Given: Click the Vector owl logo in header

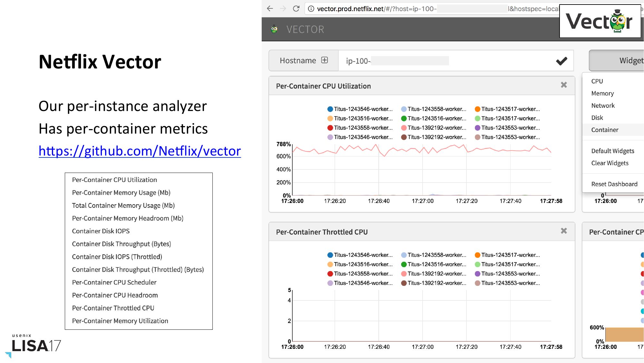Looking at the screenshot, I should pyautogui.click(x=274, y=29).
